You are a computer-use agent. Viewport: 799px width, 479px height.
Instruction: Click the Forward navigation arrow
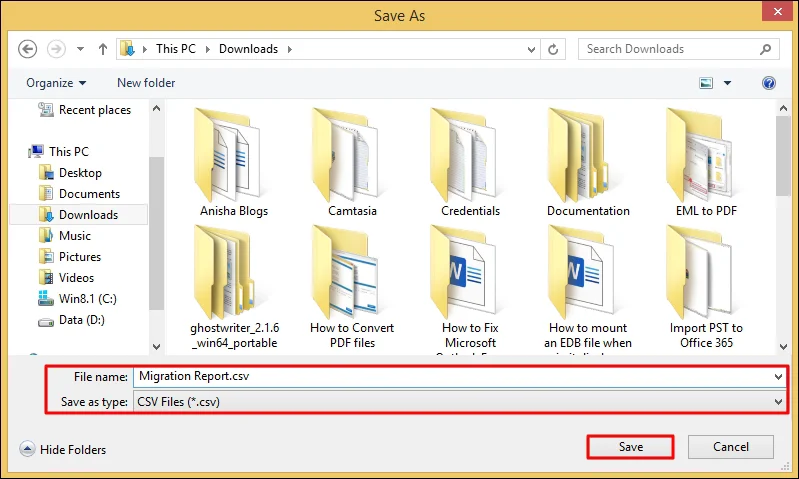pyautogui.click(x=56, y=49)
